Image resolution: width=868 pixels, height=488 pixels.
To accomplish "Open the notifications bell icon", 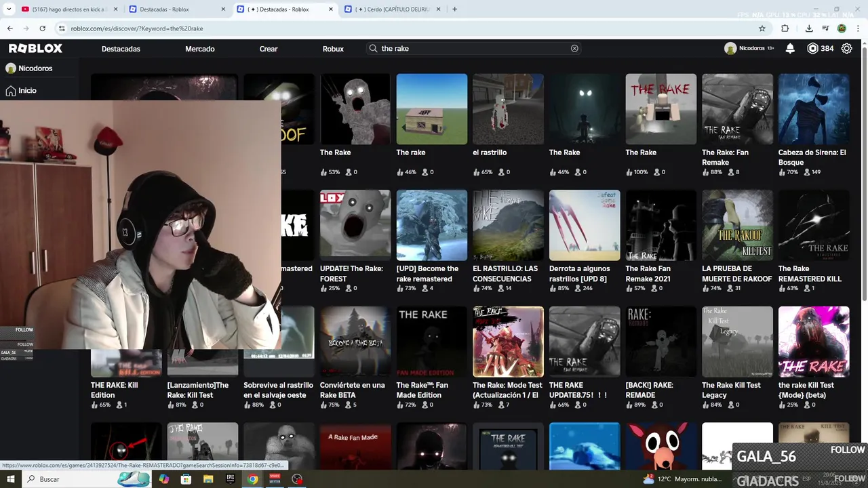I will 790,48.
